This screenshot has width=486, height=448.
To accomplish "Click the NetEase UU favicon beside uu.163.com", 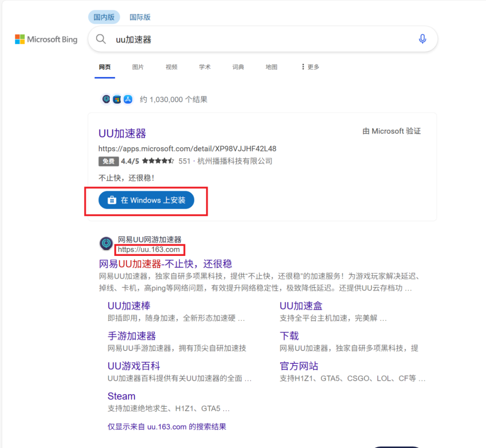I will point(106,243).
